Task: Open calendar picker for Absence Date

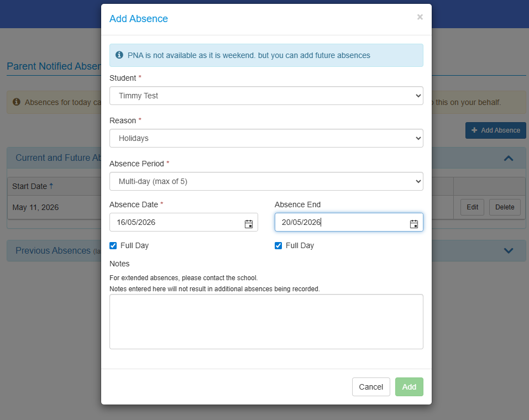Action: tap(249, 224)
